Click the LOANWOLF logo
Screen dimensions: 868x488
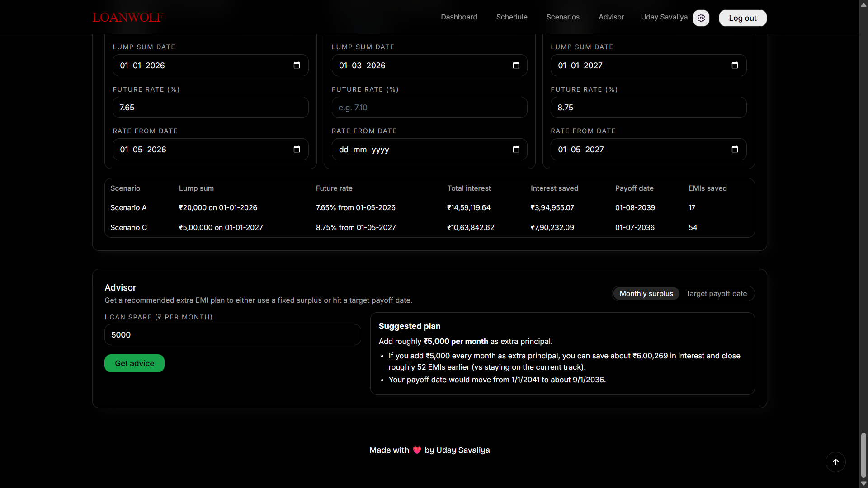(x=128, y=17)
